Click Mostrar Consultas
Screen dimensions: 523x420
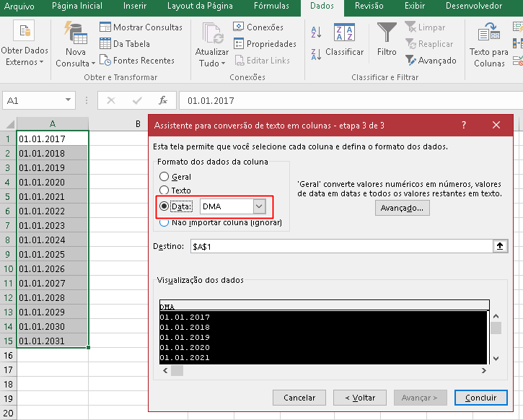[141, 27]
